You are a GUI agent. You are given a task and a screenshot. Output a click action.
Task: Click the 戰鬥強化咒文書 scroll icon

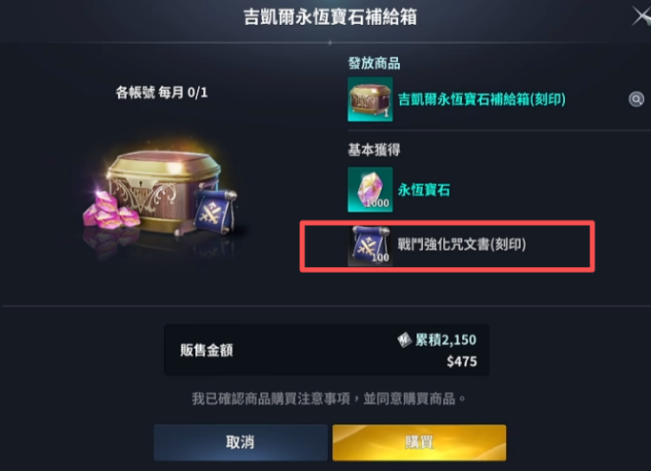pos(370,245)
